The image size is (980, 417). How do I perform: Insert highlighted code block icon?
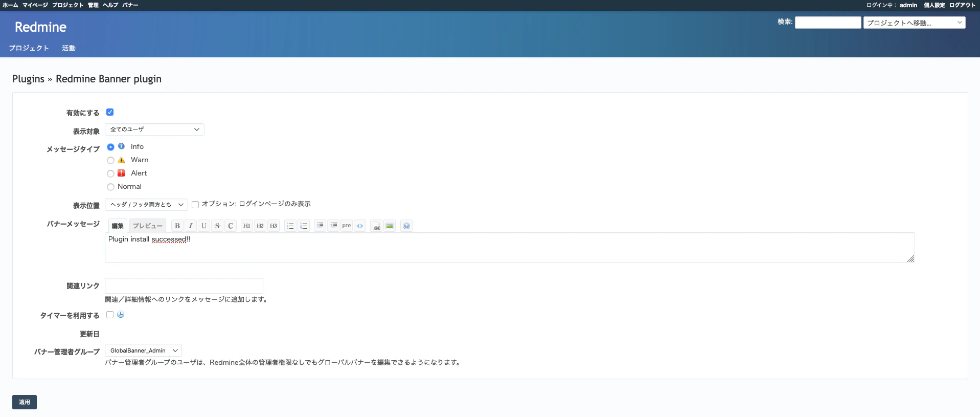[360, 226]
